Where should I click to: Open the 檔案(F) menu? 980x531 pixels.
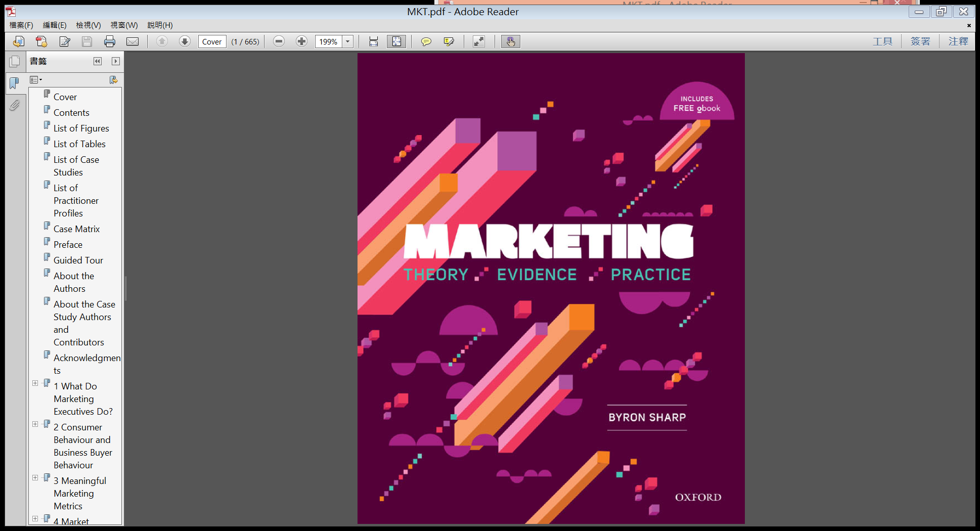[x=21, y=25]
